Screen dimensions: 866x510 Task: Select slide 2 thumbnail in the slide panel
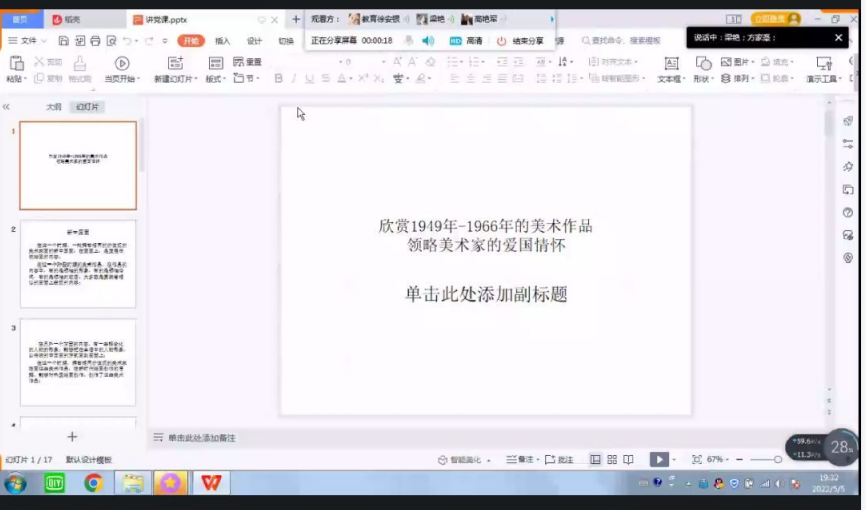click(78, 264)
